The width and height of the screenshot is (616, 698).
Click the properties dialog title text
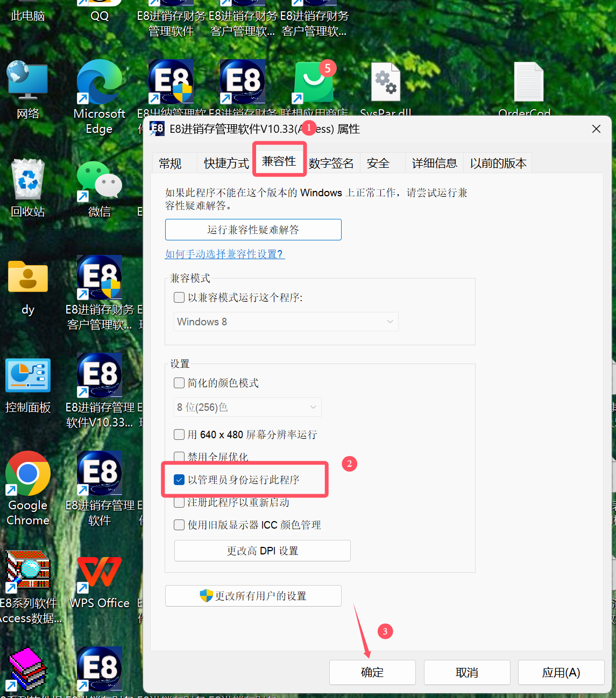(265, 129)
